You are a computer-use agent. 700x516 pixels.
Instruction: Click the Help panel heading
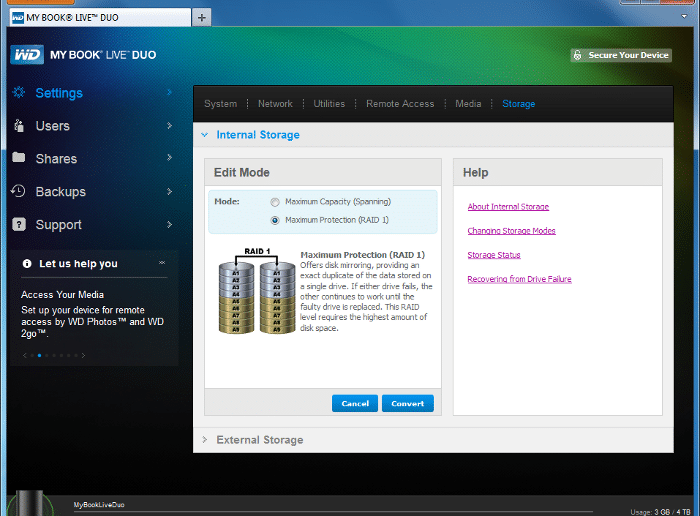475,172
